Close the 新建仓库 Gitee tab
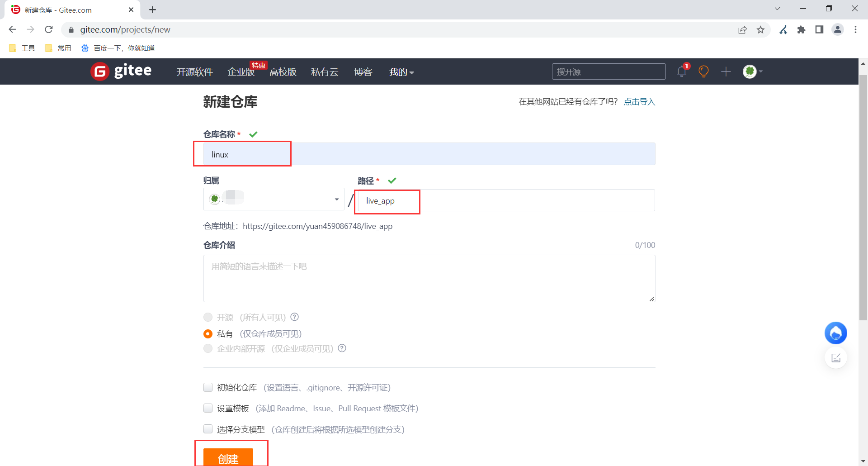 131,10
